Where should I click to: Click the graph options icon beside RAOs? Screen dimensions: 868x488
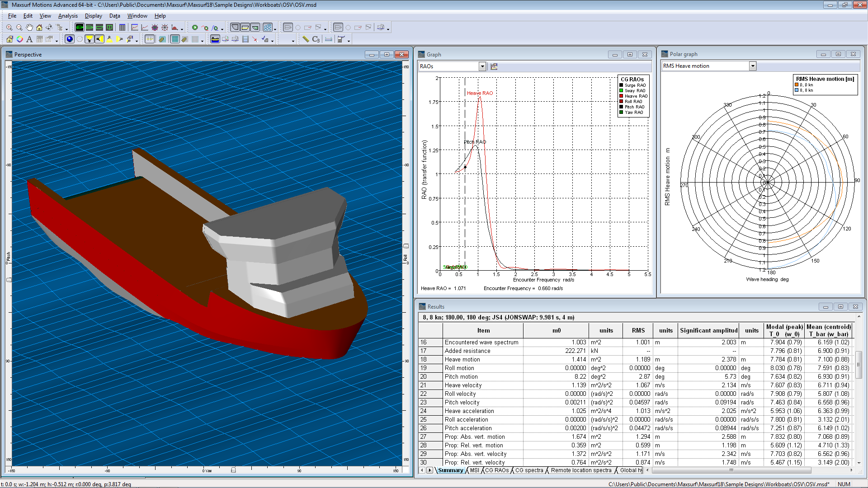click(x=494, y=66)
